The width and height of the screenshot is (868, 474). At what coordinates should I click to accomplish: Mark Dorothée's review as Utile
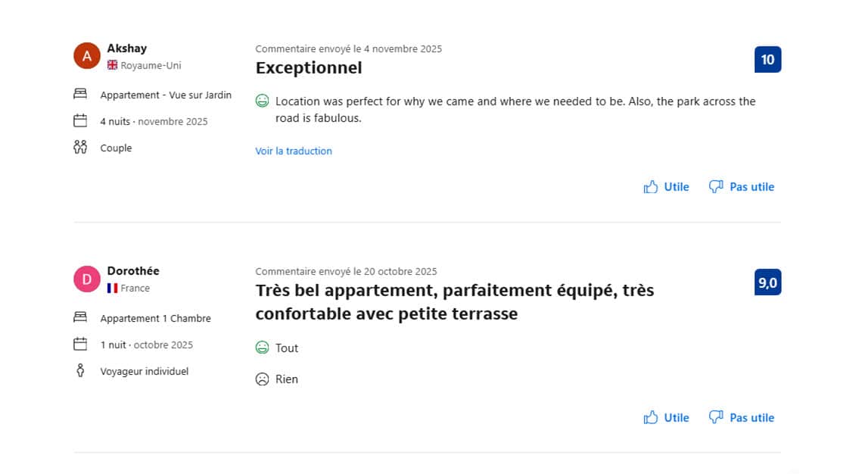click(666, 418)
